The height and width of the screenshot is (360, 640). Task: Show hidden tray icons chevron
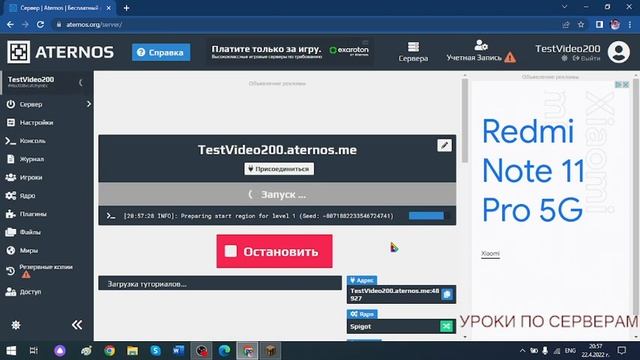pyautogui.click(x=522, y=351)
